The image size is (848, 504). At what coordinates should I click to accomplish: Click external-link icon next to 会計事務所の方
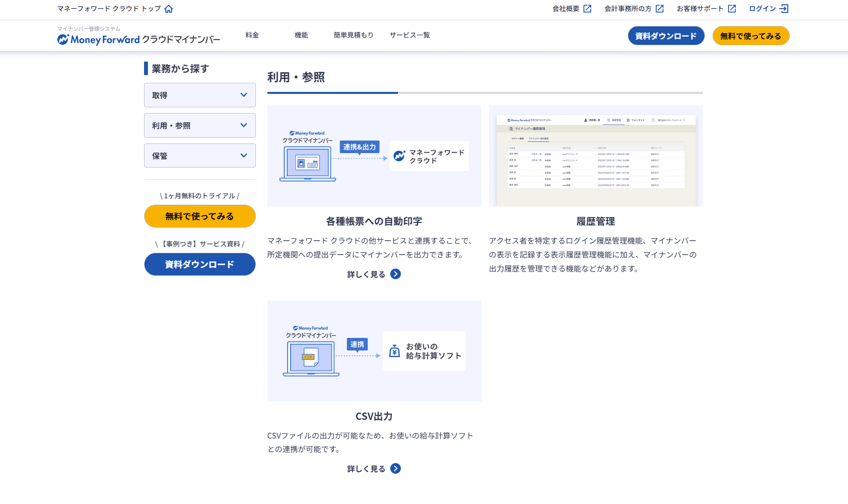pyautogui.click(x=660, y=9)
